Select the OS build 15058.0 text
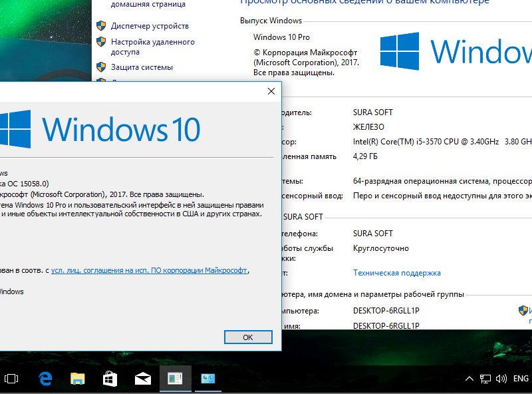 (x=25, y=184)
